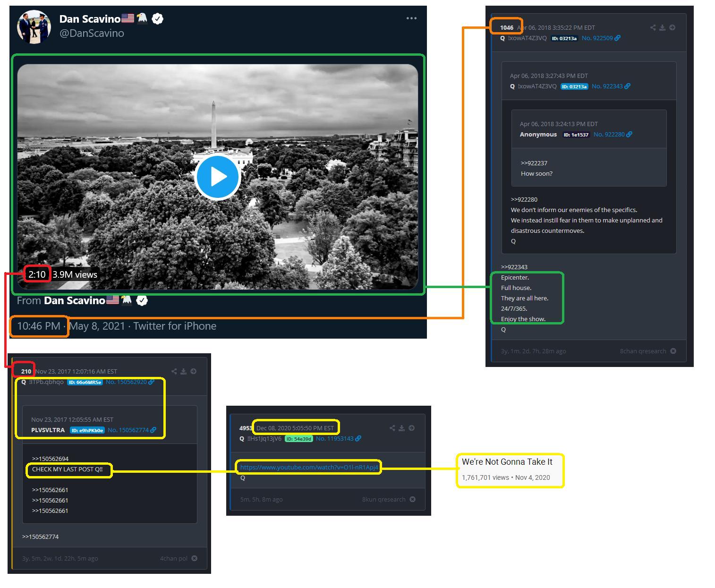715x588 pixels.
Task: Click the share icon on post 210
Action: [174, 371]
